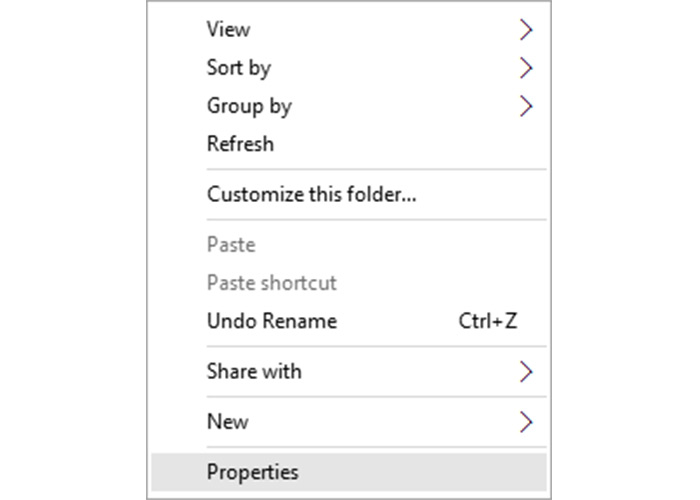This screenshot has height=500, width=700.
Task: Expand the chevron arrow beside New
Action: (x=527, y=421)
